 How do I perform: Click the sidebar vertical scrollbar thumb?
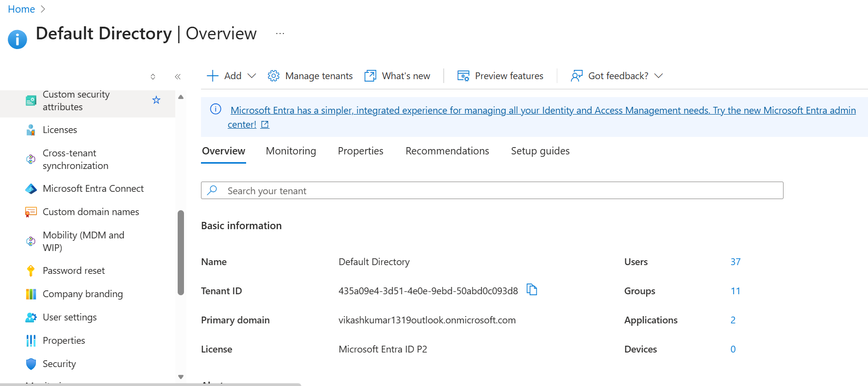coord(181,252)
